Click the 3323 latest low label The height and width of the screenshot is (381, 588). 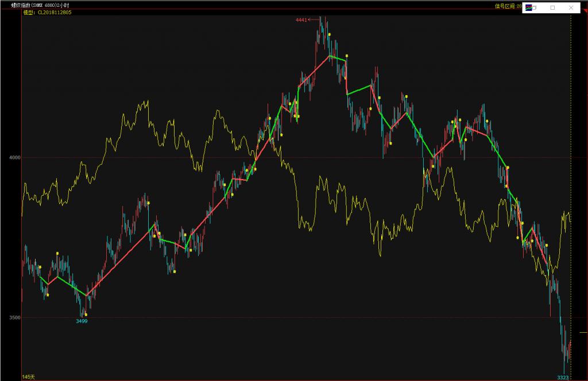point(563,378)
